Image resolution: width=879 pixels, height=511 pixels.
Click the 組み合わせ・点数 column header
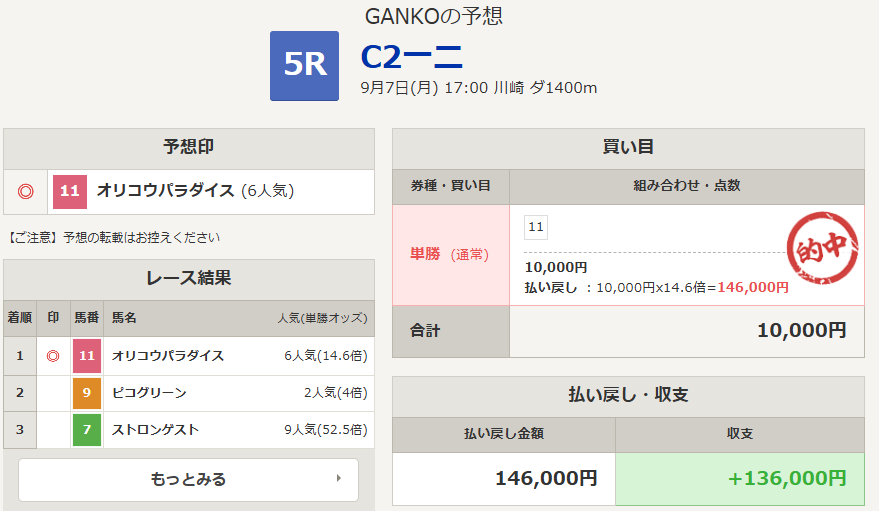(x=687, y=186)
